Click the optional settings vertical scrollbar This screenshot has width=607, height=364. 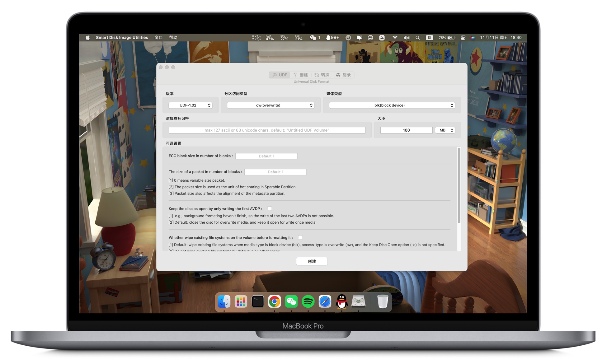[459, 185]
